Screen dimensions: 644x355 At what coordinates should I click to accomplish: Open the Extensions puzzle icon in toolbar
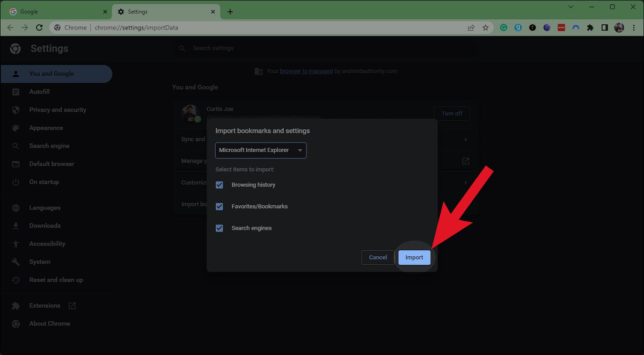pyautogui.click(x=590, y=27)
